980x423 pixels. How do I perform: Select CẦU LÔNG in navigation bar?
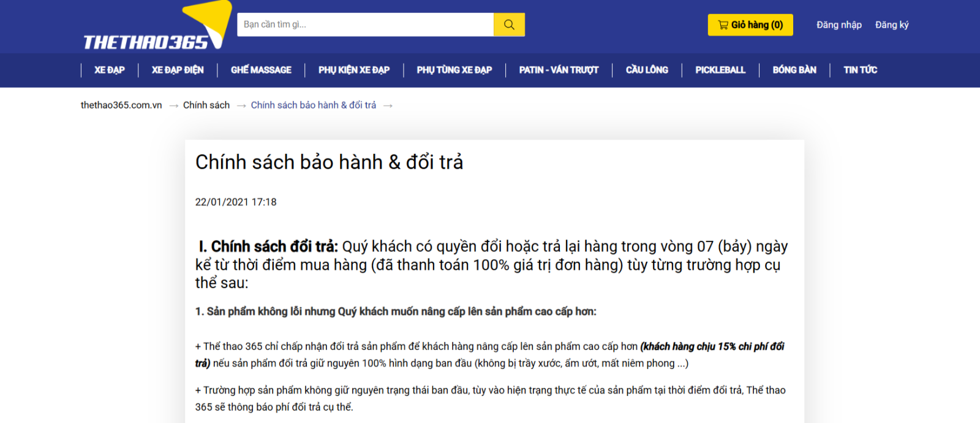(x=647, y=70)
